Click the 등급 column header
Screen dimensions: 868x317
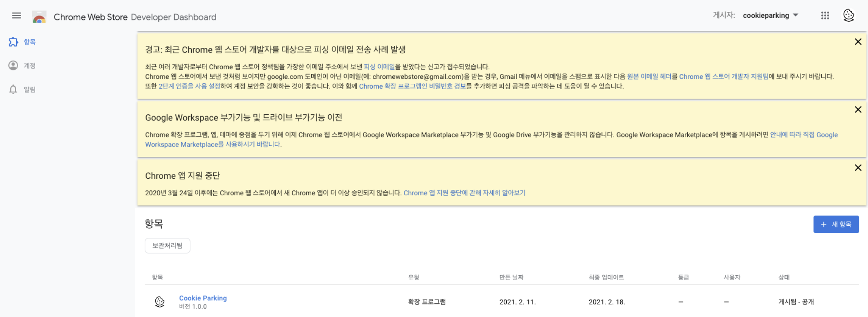[x=684, y=277]
